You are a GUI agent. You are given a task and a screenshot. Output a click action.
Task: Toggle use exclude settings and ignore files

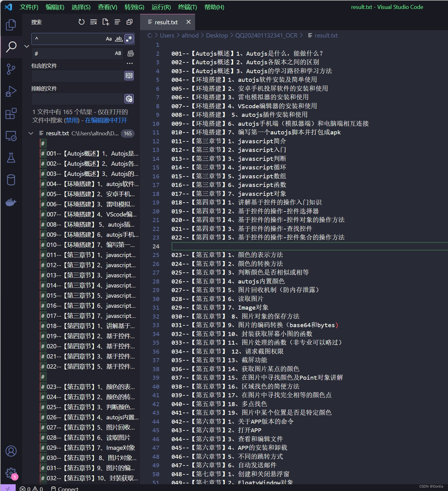pyautogui.click(x=129, y=99)
